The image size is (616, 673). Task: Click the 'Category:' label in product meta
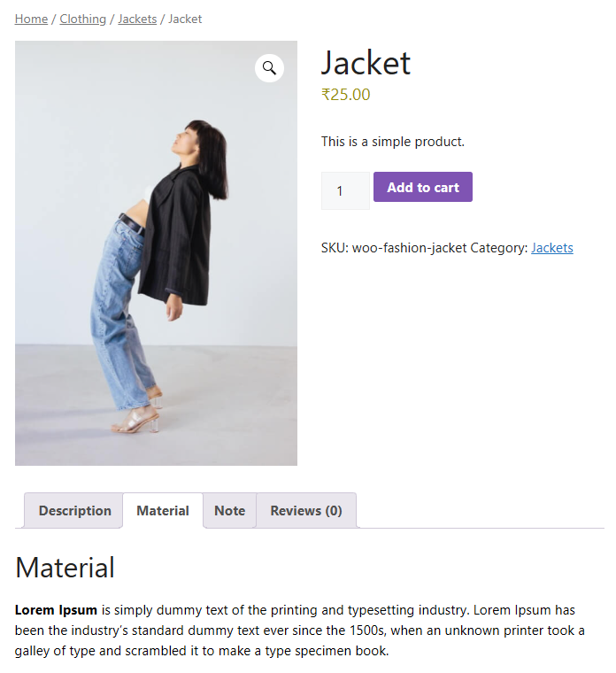tap(499, 248)
